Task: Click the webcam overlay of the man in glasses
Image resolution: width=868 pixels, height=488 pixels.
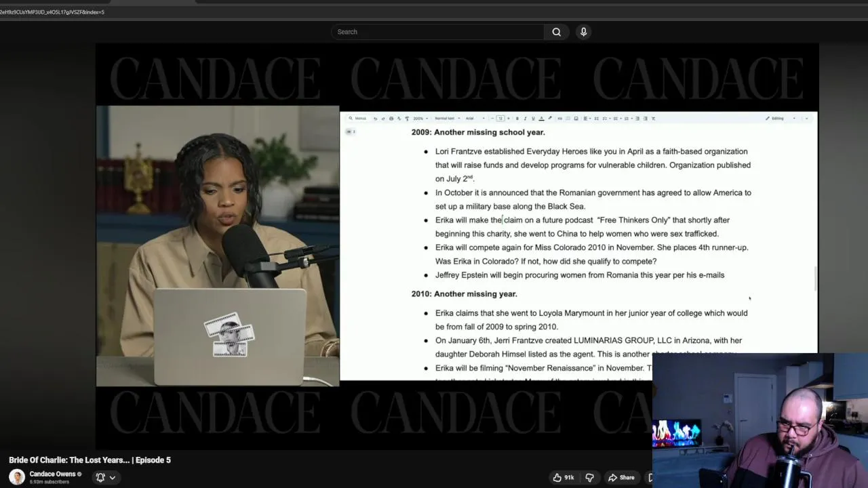Action: pos(760,421)
